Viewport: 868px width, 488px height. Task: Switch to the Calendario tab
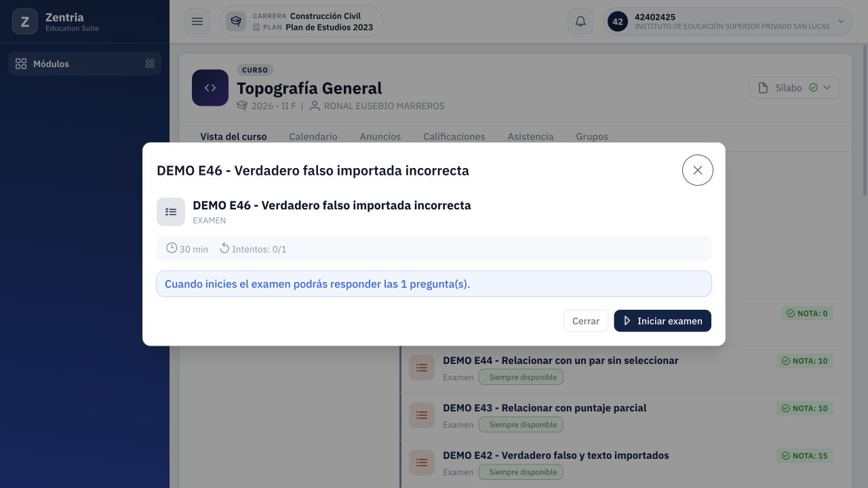[313, 136]
